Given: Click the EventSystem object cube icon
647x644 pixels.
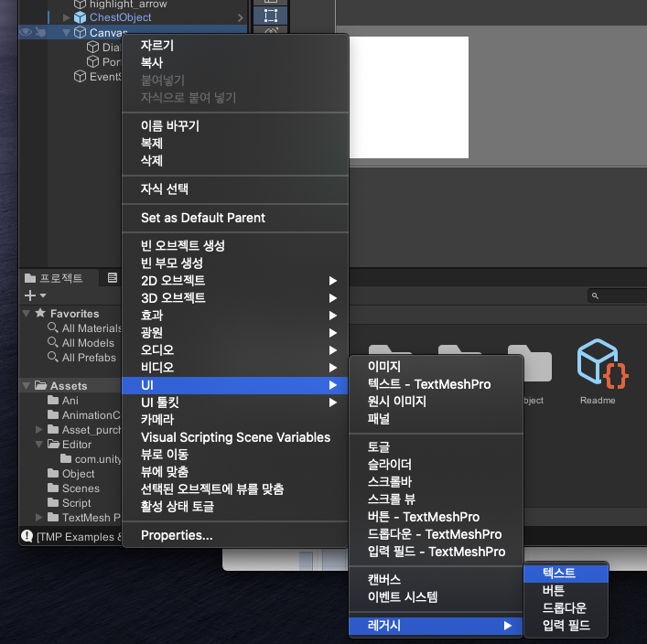Looking at the screenshot, I should (80, 76).
